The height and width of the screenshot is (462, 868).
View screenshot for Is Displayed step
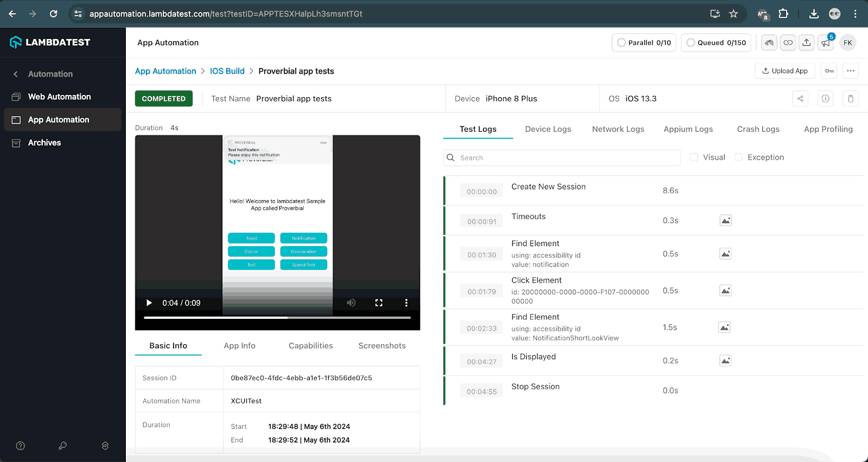pyautogui.click(x=725, y=361)
